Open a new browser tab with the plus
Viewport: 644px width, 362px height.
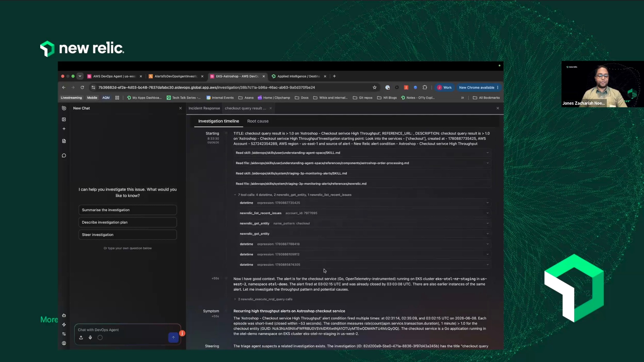click(x=334, y=76)
